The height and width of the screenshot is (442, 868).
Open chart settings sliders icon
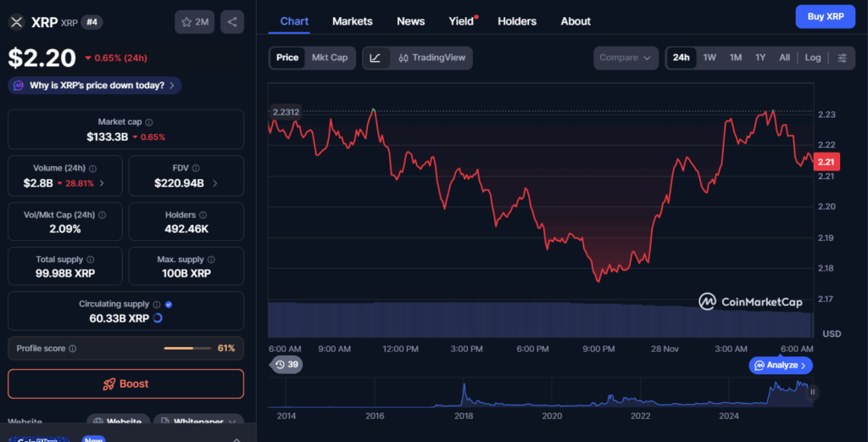pos(842,58)
